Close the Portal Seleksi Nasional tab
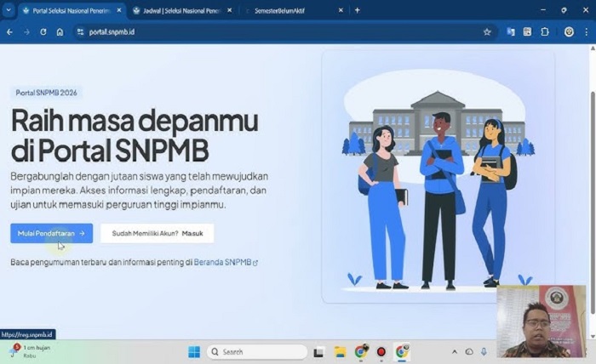This screenshot has height=364, width=596. [119, 10]
